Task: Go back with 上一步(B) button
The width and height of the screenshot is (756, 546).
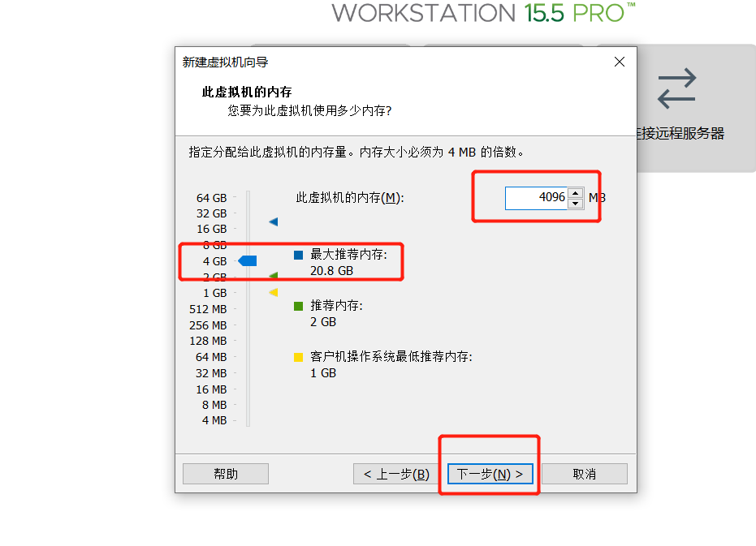Action: [395, 474]
